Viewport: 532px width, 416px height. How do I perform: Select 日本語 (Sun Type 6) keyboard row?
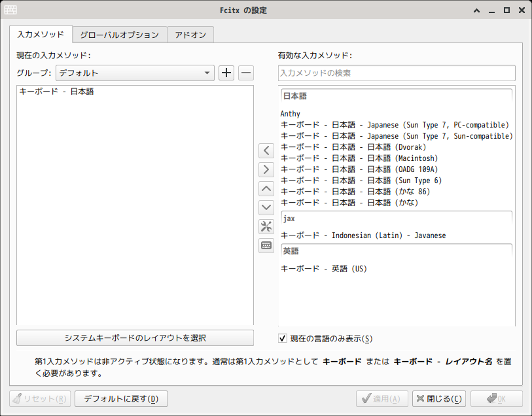(396, 181)
